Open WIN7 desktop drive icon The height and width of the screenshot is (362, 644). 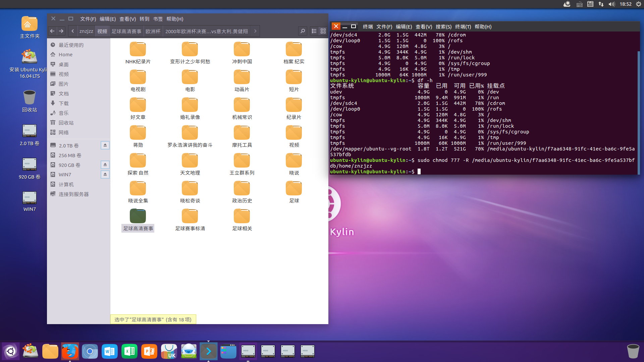30,201
